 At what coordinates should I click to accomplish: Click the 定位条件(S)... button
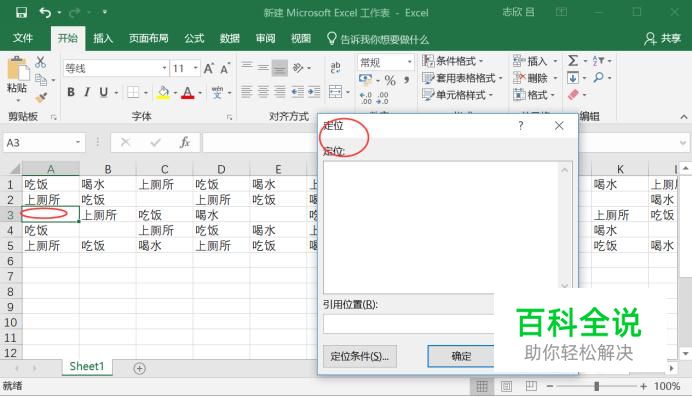coord(360,356)
